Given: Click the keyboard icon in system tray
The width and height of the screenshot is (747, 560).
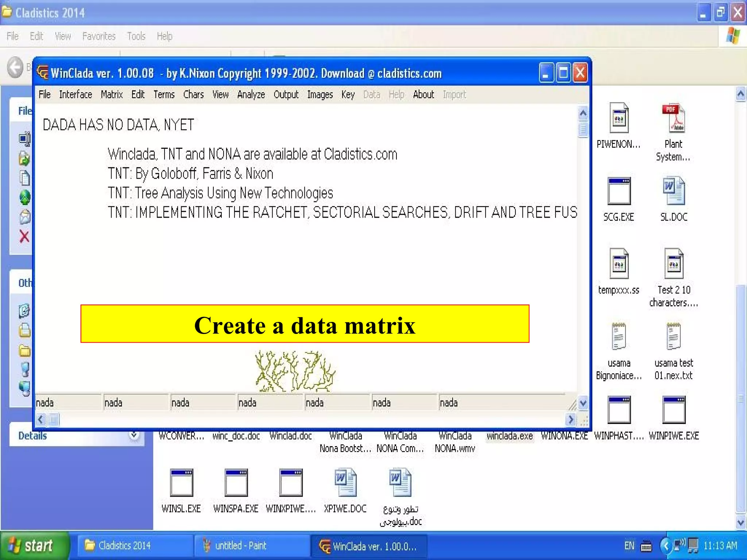Looking at the screenshot, I should click(646, 547).
